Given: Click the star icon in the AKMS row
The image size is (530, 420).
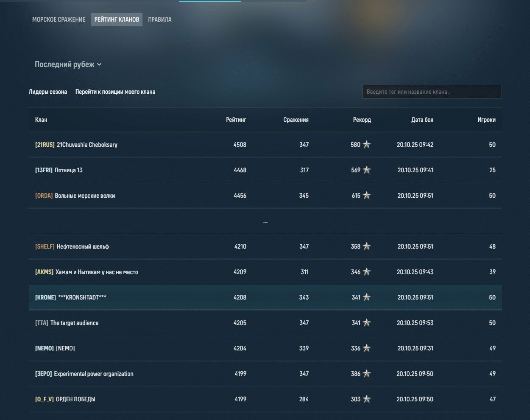Looking at the screenshot, I should 367,272.
